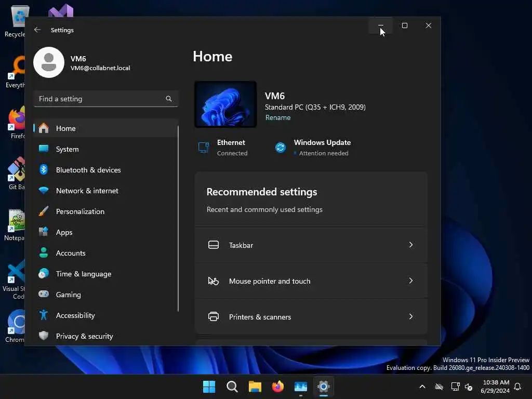
Task: Open Ethernet Connected status
Action: pyautogui.click(x=223, y=148)
